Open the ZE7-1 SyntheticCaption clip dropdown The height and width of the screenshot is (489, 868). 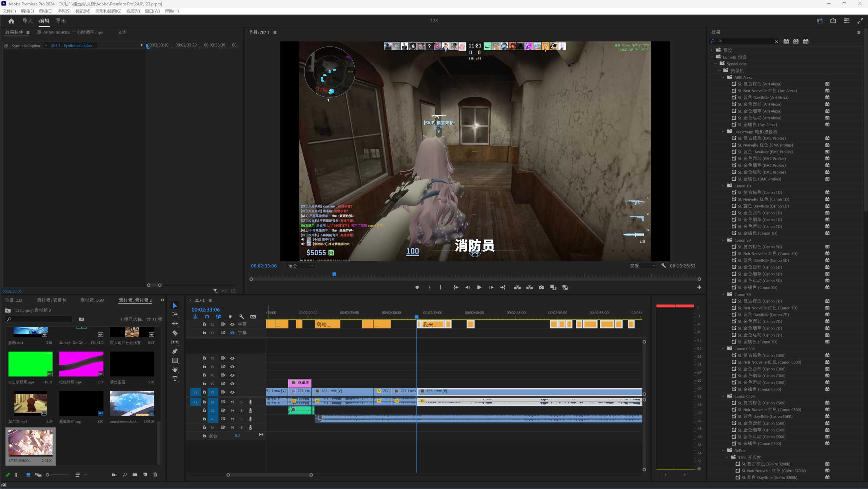pos(46,45)
